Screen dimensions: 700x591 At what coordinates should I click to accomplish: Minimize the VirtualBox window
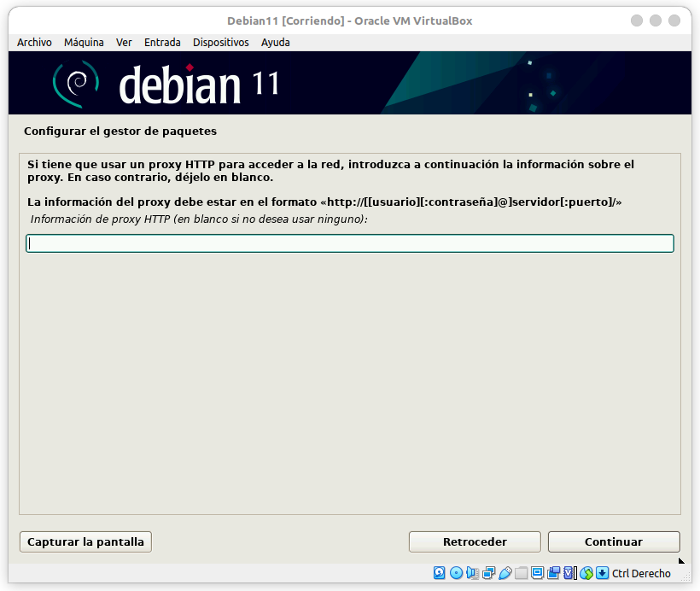(x=637, y=20)
